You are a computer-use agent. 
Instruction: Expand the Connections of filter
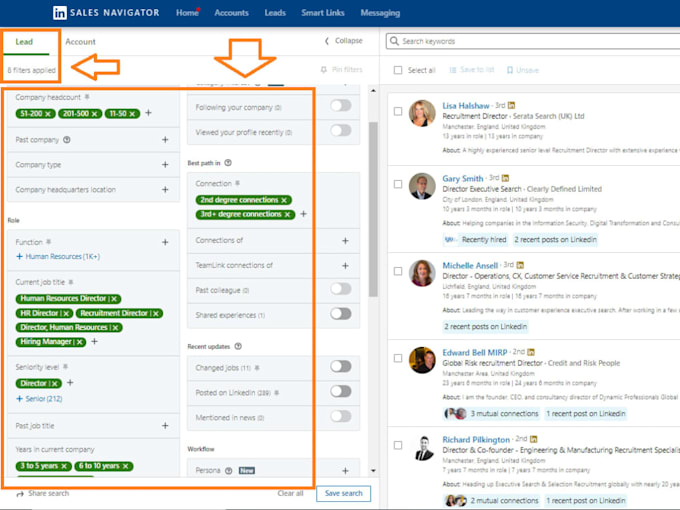pyautogui.click(x=345, y=241)
